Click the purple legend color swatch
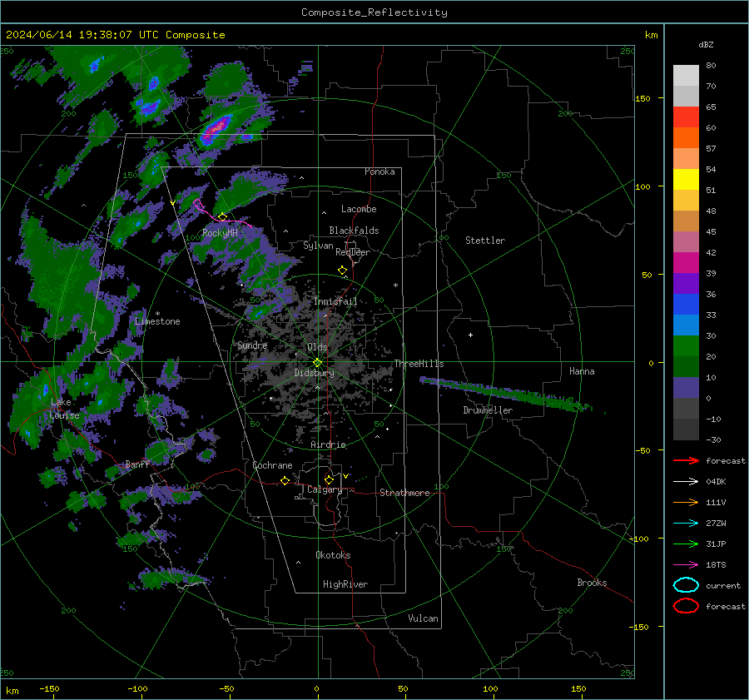 (x=686, y=283)
